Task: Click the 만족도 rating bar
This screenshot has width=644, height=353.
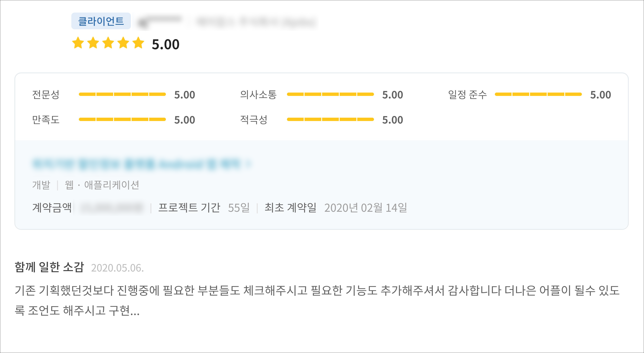Action: (122, 120)
